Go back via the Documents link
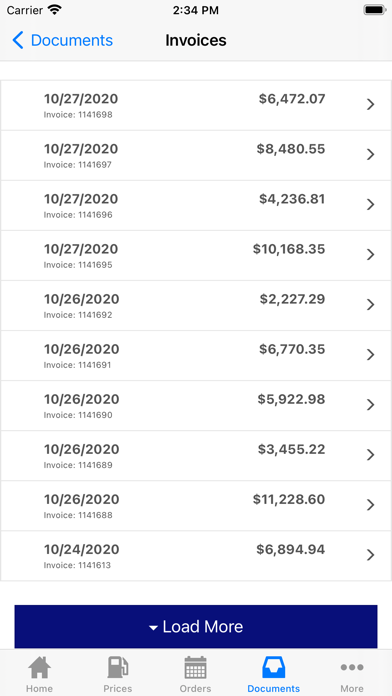This screenshot has height=696, width=392. (71, 40)
